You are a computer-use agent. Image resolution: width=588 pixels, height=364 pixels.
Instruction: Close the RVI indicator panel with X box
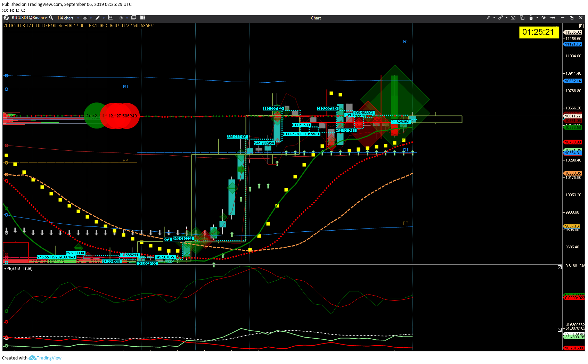pos(560,267)
